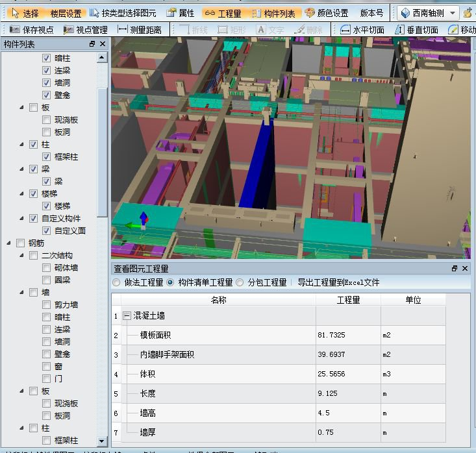This screenshot has width=476, height=453.
Task: Start the 测量距离 measure tool
Action: tap(140, 30)
